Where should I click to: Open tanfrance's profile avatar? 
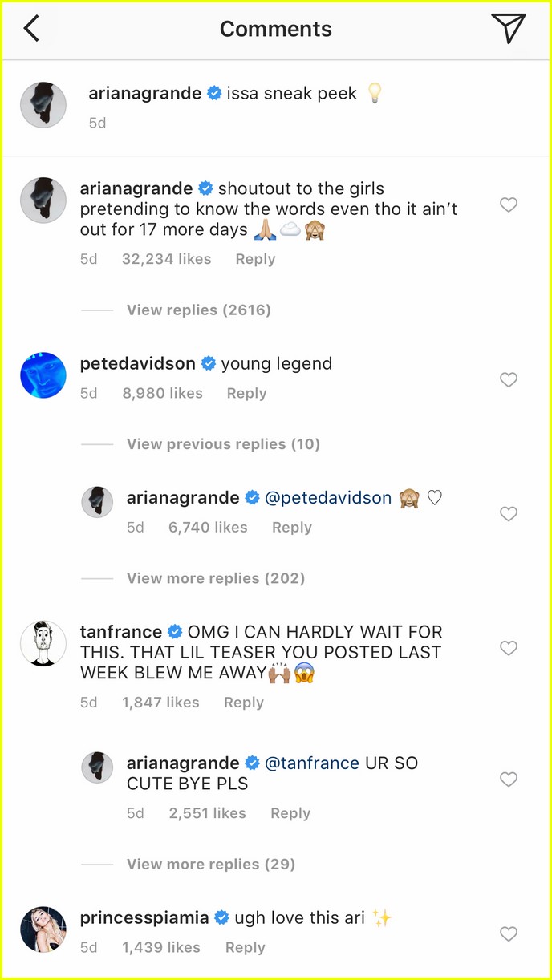click(43, 643)
